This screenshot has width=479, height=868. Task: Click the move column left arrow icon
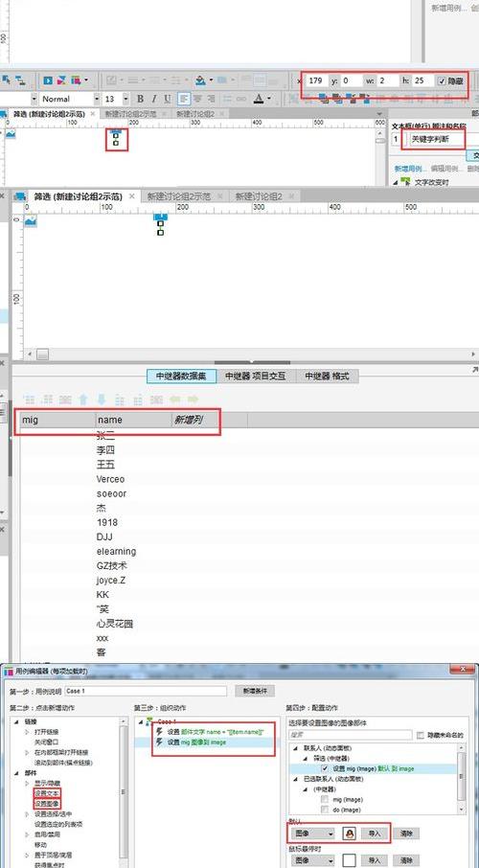click(x=175, y=400)
